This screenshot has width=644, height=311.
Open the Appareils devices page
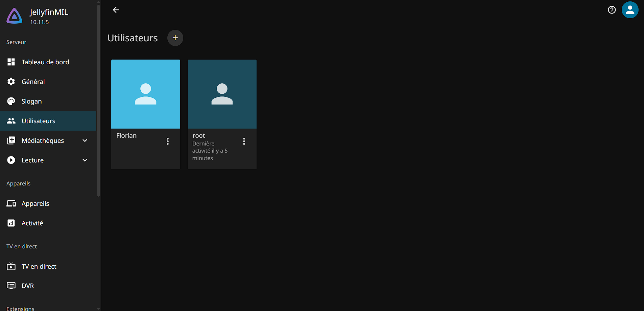[x=35, y=203]
